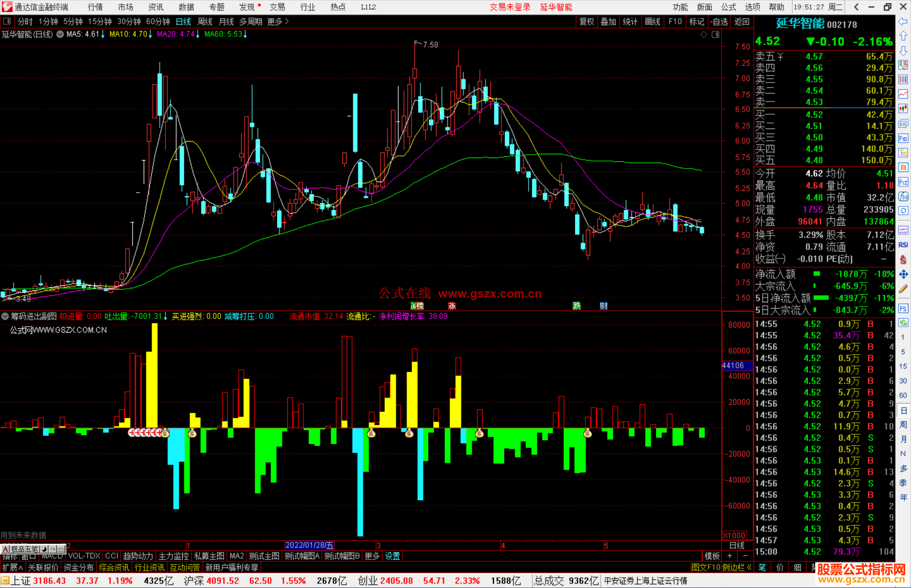Open the tree structure sidebar icon
The height and width of the screenshot is (588, 911).
point(903,153)
